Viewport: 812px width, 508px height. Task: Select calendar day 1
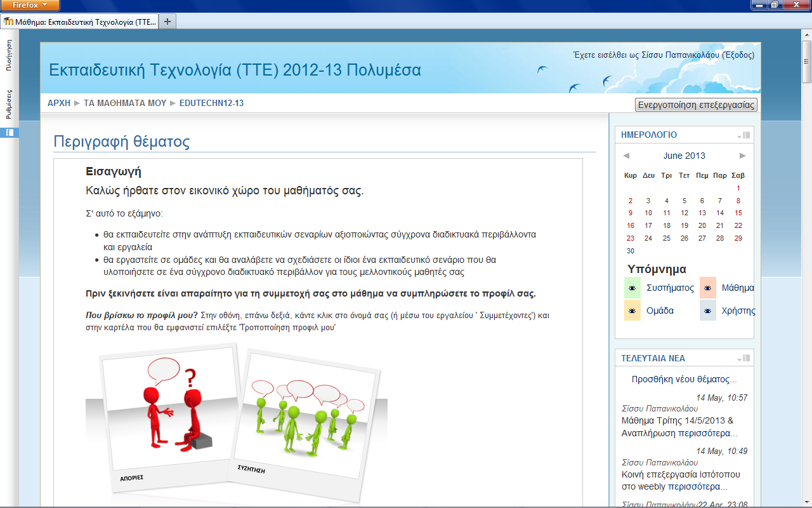click(738, 188)
